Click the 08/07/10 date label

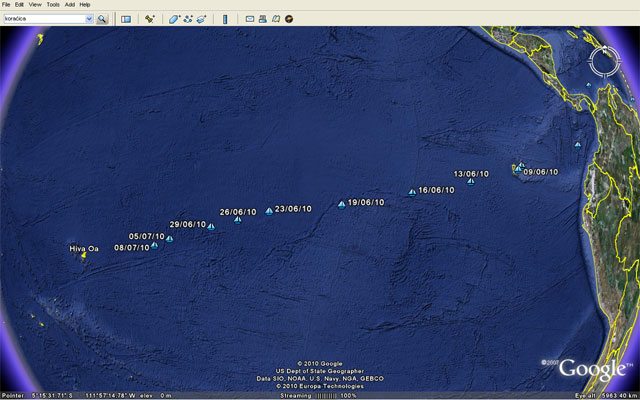click(132, 248)
